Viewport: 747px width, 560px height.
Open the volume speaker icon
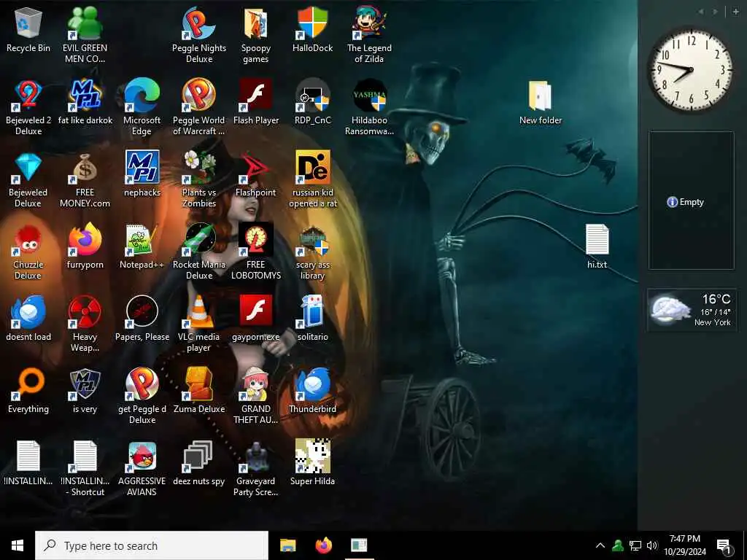[x=652, y=545]
